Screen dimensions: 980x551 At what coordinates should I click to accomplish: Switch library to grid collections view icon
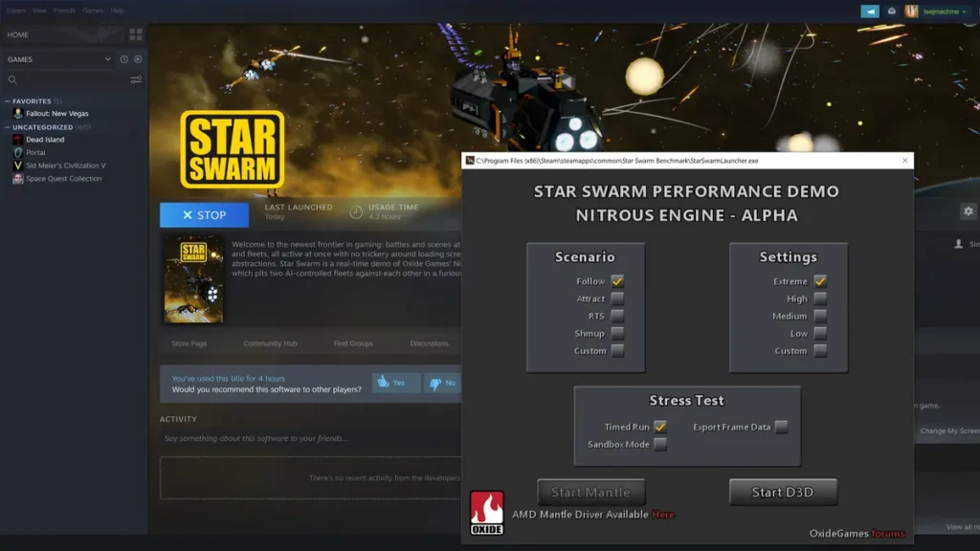(x=135, y=34)
